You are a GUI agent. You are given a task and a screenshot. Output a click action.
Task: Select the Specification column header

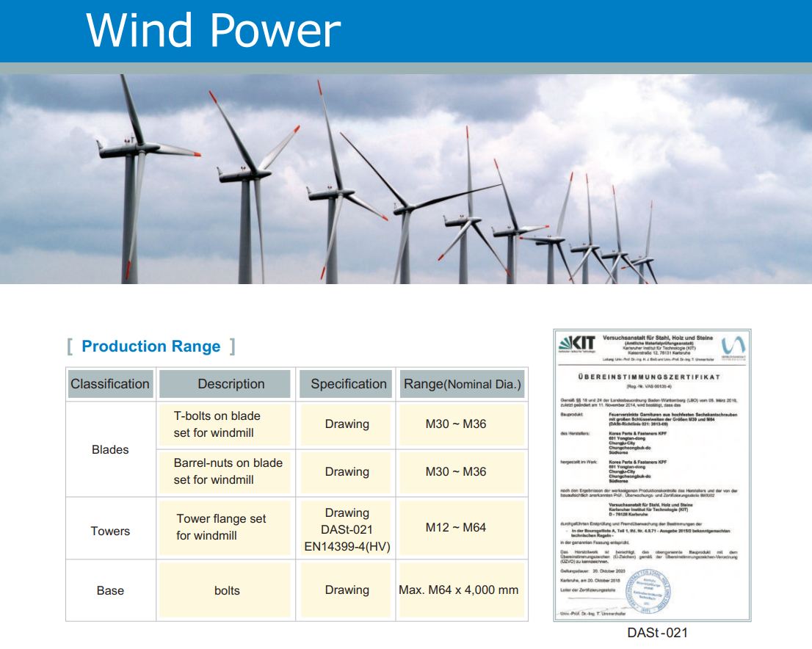[x=348, y=384]
